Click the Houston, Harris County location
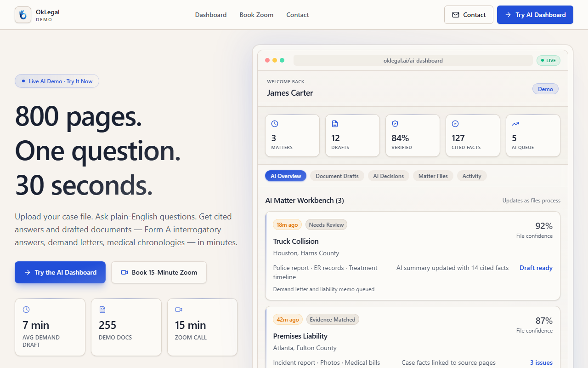The image size is (588, 368). click(306, 253)
